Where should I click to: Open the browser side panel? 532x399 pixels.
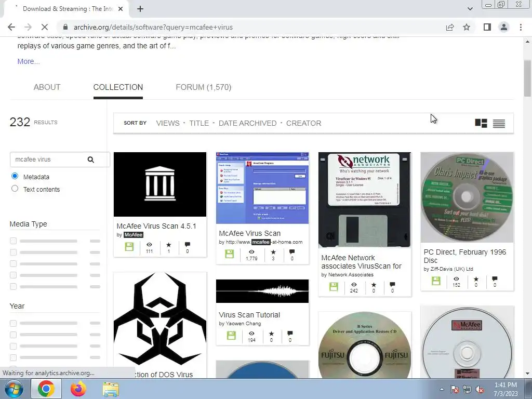[x=487, y=27]
